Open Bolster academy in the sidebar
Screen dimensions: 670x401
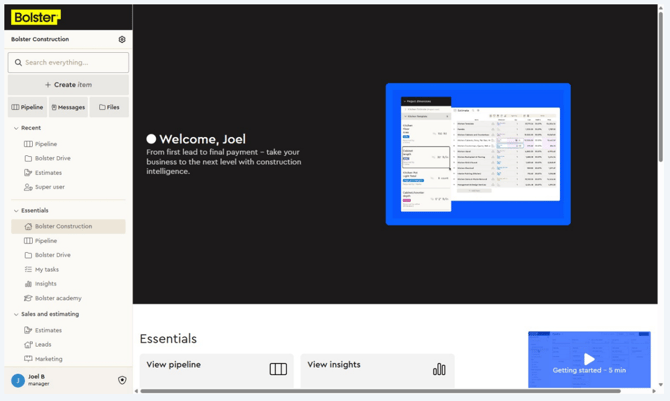(57, 298)
